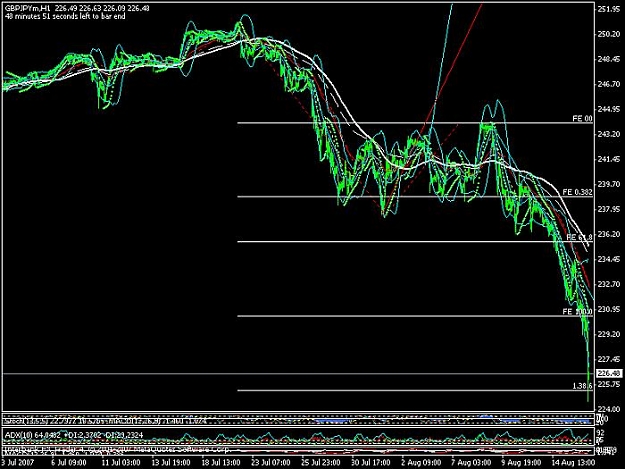This screenshot has height=469, width=625.
Task: Click the GBPJPYm,H1 symbol label
Action: [28, 8]
